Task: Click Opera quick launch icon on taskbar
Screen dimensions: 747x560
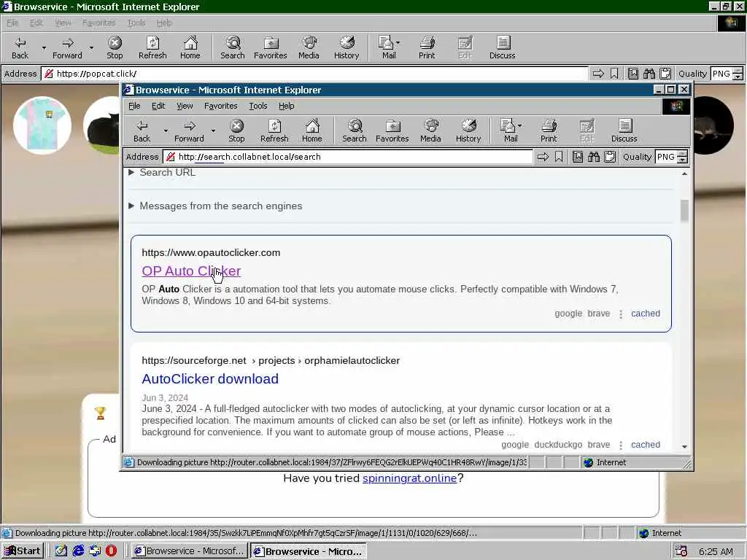Action: click(x=111, y=551)
